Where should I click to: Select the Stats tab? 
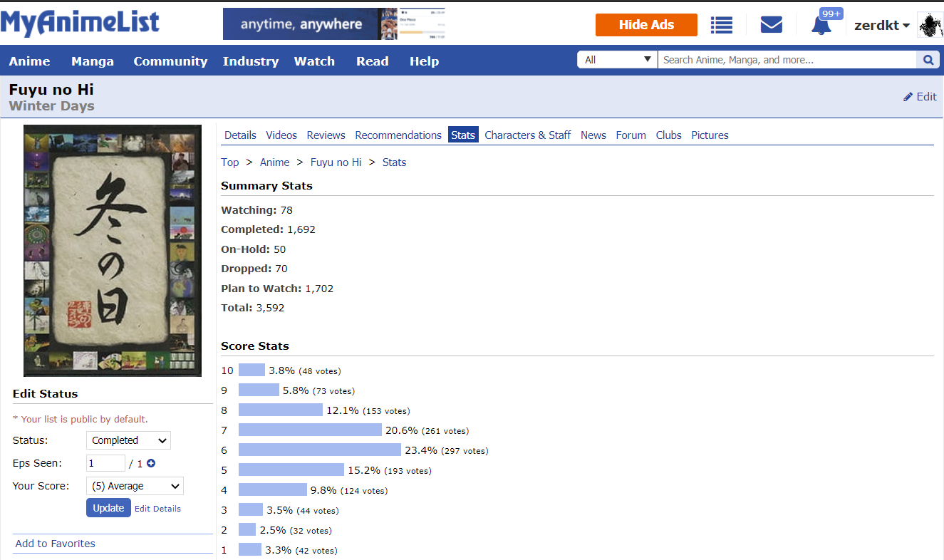463,135
